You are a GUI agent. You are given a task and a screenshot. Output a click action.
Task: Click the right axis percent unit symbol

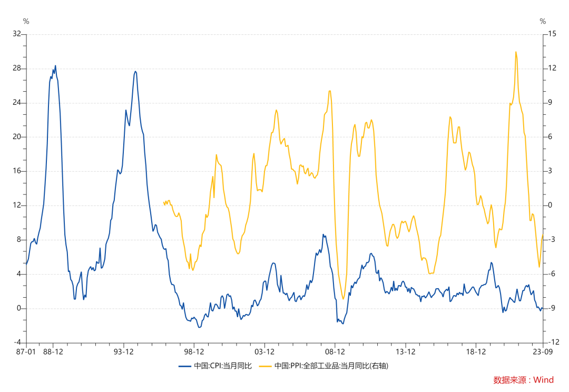(x=543, y=22)
